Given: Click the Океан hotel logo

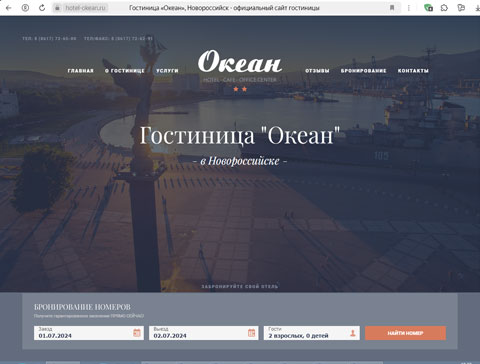Looking at the screenshot, I should (240, 62).
